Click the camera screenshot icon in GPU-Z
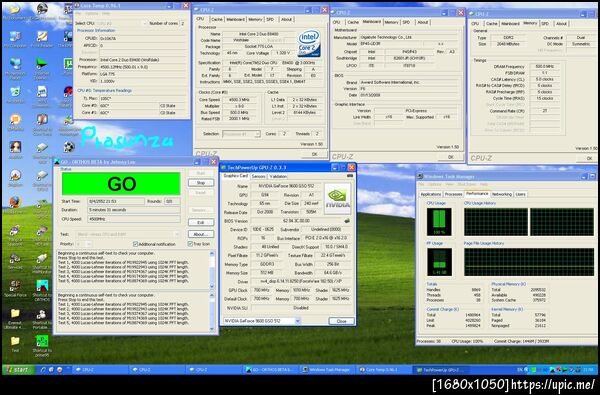 tap(349, 176)
